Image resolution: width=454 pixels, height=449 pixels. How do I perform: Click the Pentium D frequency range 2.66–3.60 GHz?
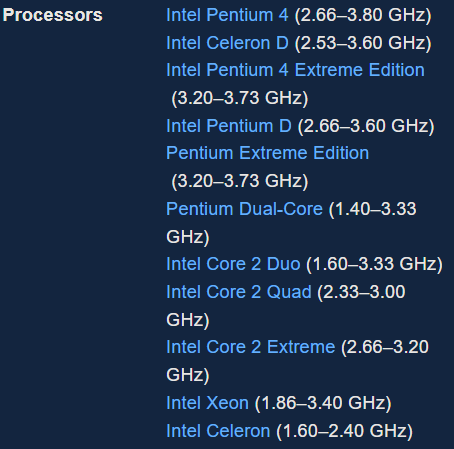[x=366, y=126]
